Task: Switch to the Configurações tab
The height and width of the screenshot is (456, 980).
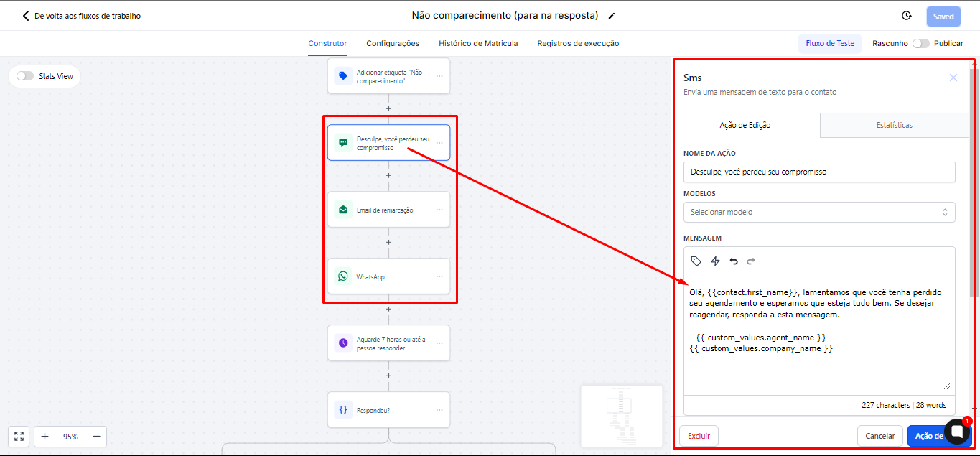Action: point(393,43)
